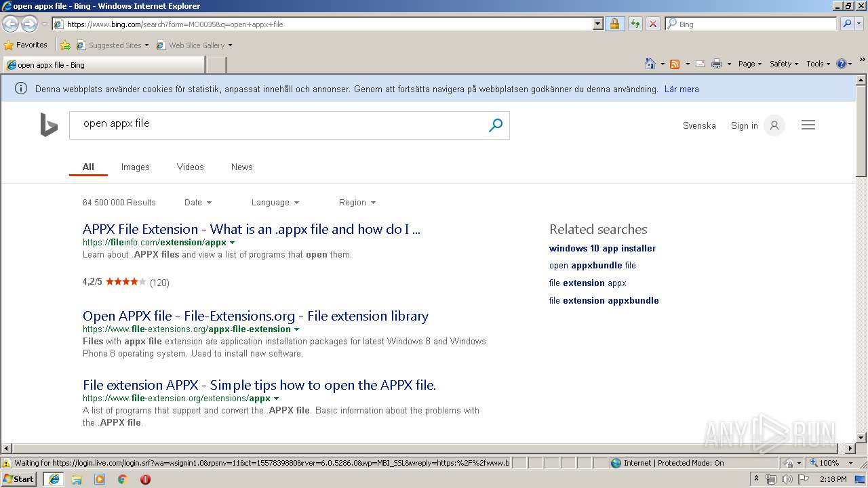Switch to the News tab
The image size is (868, 488).
(241, 167)
